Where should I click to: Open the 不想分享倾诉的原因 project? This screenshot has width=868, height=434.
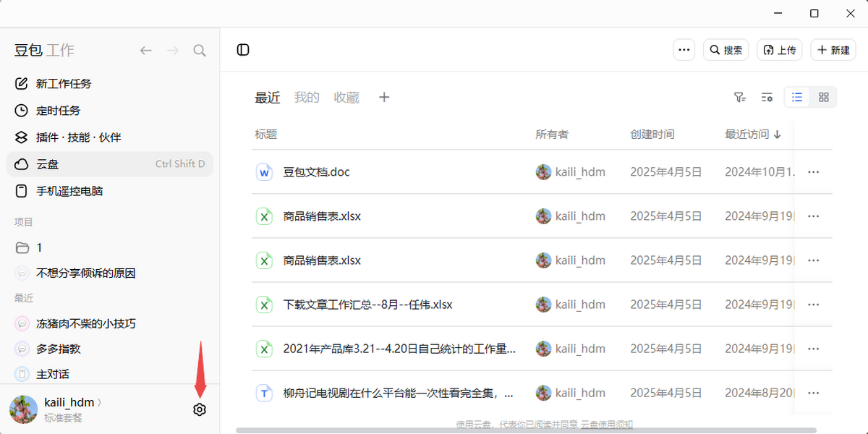click(110, 273)
